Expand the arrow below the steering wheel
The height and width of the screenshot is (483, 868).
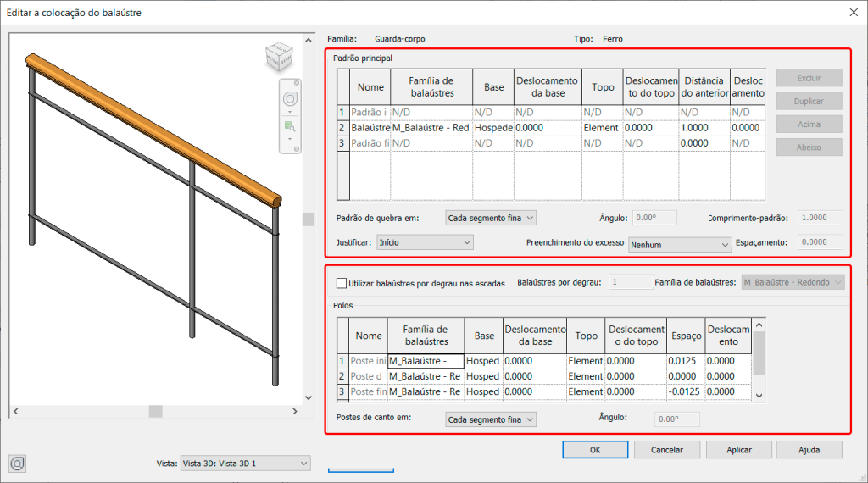pos(290,111)
